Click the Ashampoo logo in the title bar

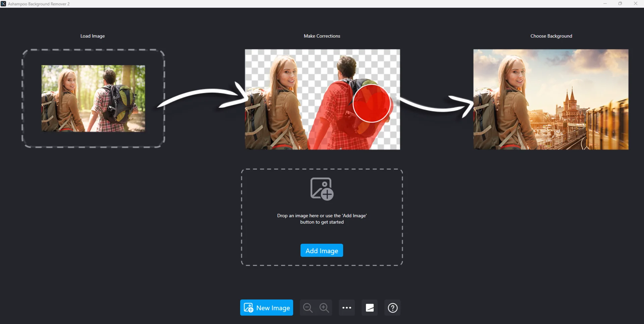pyautogui.click(x=3, y=4)
